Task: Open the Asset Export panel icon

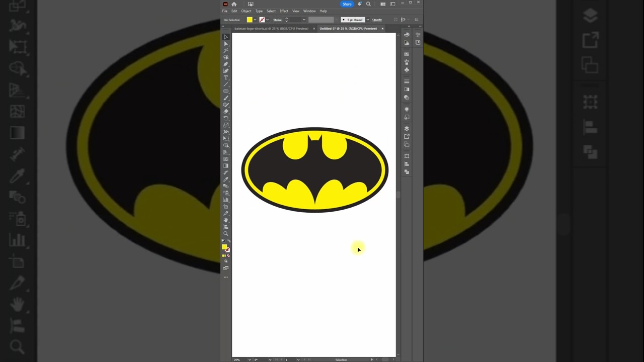Action: [x=407, y=136]
